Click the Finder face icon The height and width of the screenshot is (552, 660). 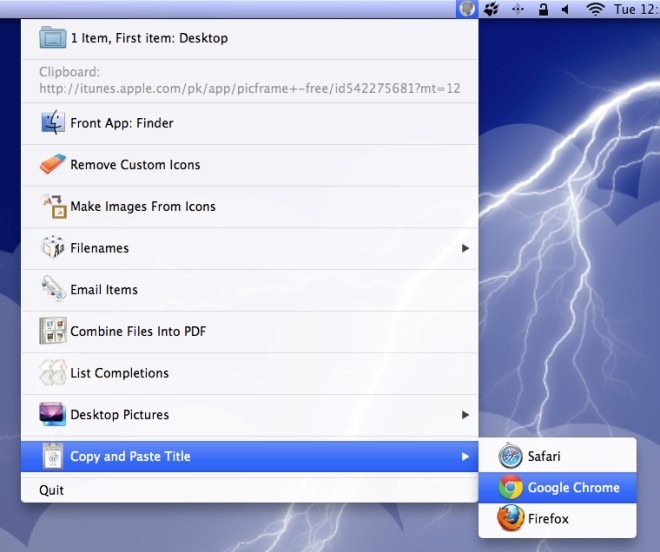(x=53, y=123)
